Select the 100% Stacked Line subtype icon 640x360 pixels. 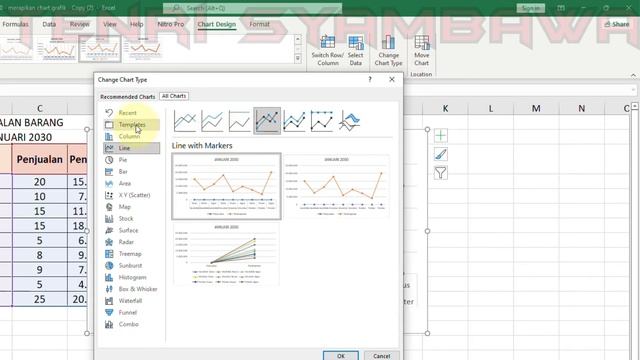point(240,121)
